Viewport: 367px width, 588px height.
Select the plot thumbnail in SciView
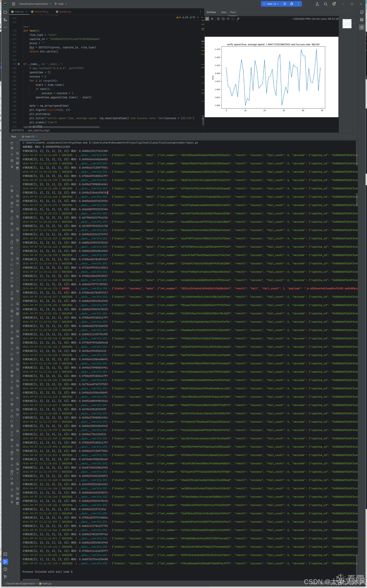[347, 23]
